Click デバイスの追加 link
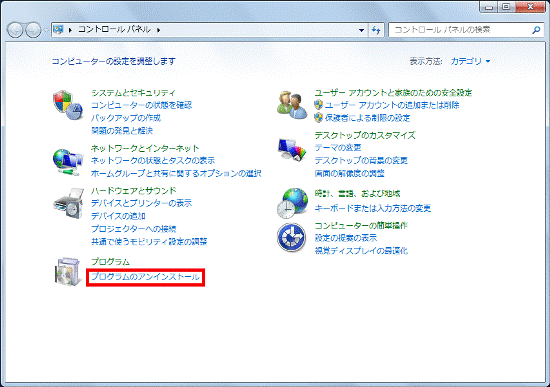Screen dimensions: 550x387 pos(118,216)
